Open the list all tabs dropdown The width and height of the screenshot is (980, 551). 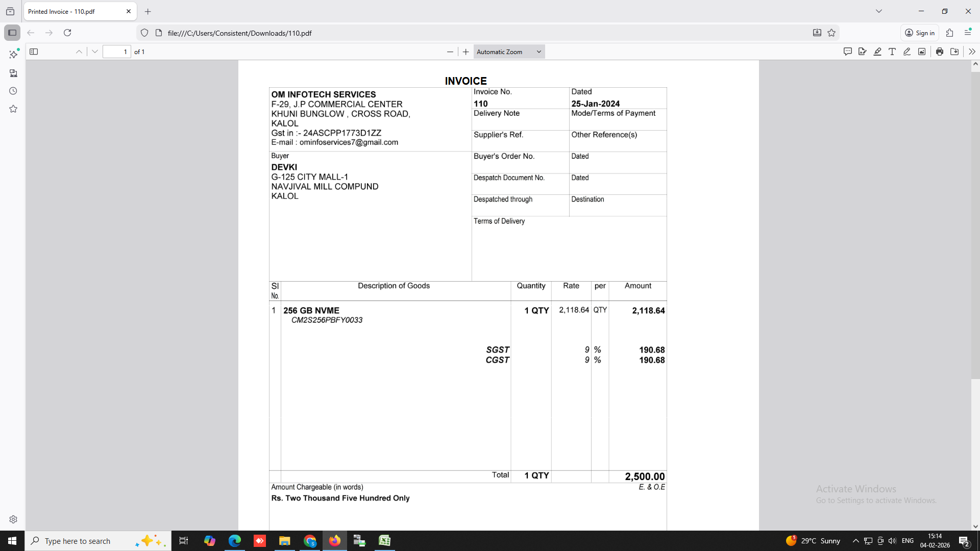click(879, 11)
